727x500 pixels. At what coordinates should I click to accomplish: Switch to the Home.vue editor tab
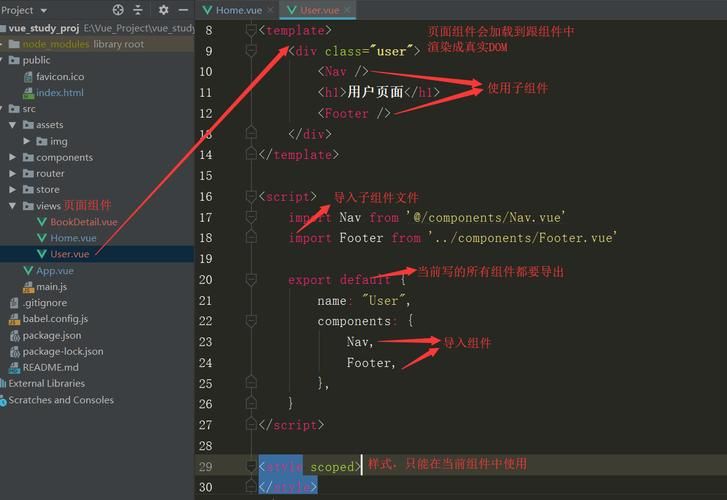point(239,10)
